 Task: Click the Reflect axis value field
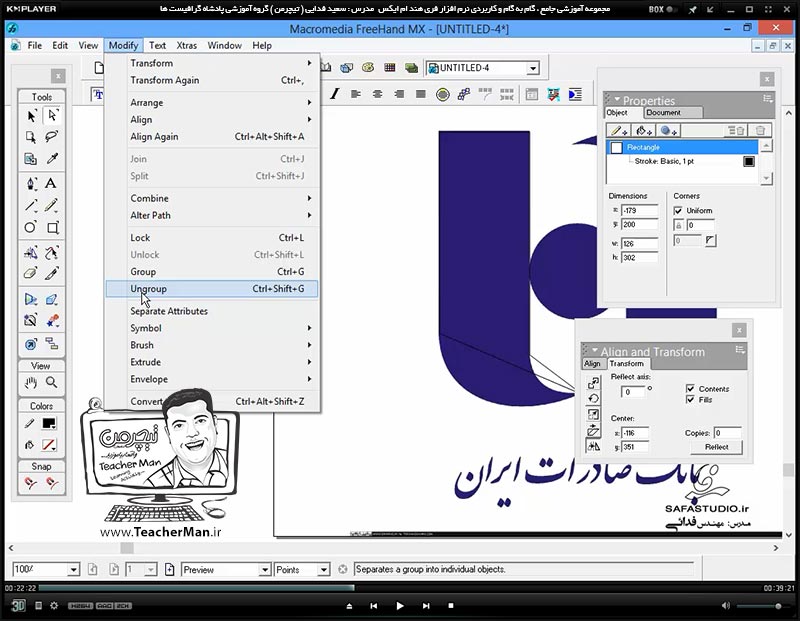pos(633,392)
